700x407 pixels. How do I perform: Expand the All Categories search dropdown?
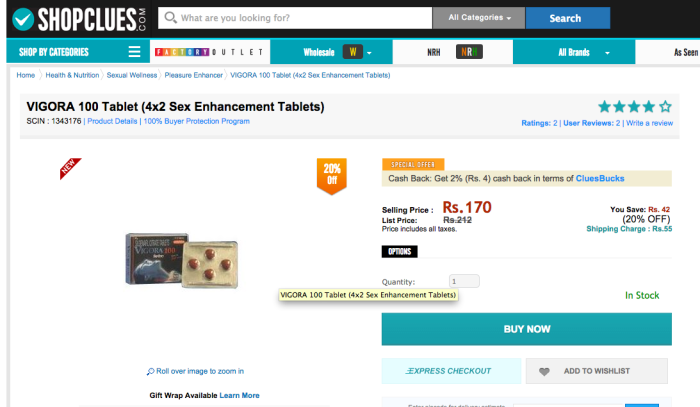pos(478,18)
